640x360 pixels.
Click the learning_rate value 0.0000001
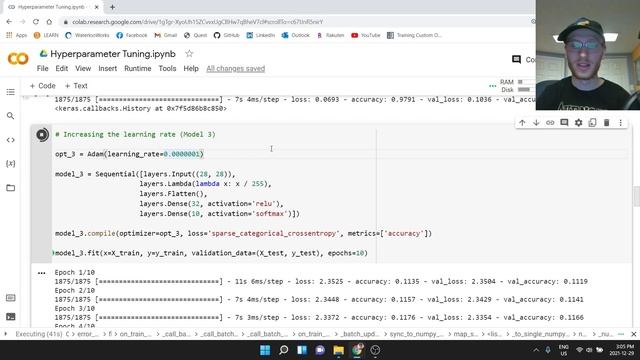pyautogui.click(x=181, y=154)
